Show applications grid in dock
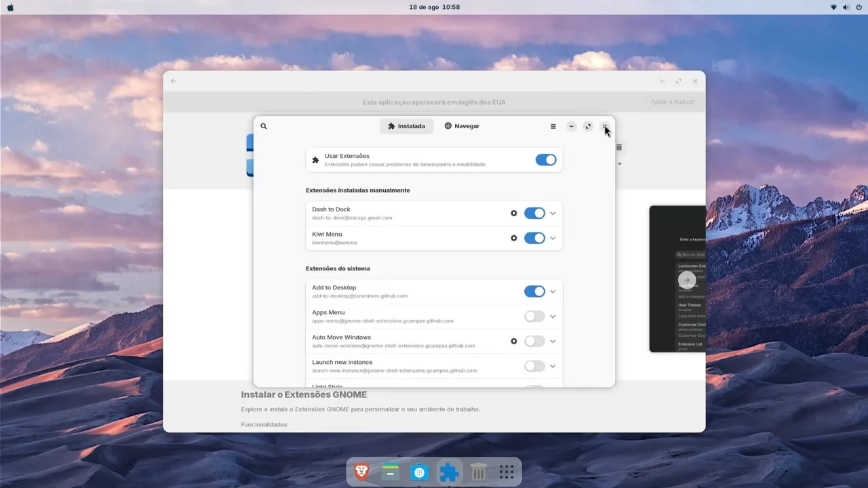 coord(506,472)
